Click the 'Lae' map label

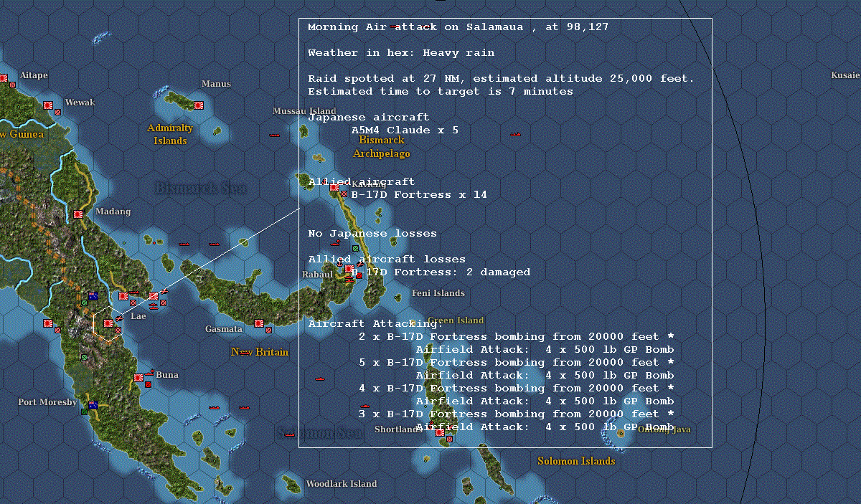[x=138, y=316]
